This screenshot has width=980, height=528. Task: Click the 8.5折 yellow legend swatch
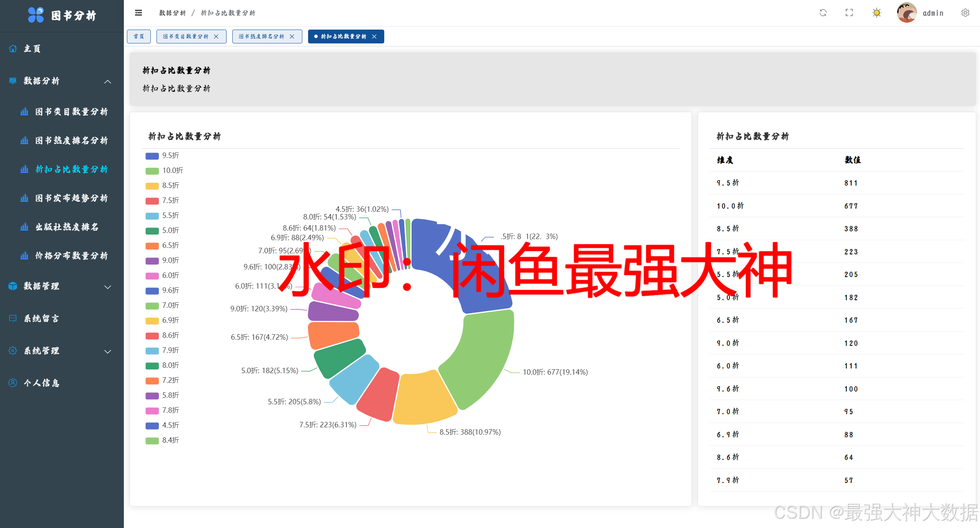(152, 186)
